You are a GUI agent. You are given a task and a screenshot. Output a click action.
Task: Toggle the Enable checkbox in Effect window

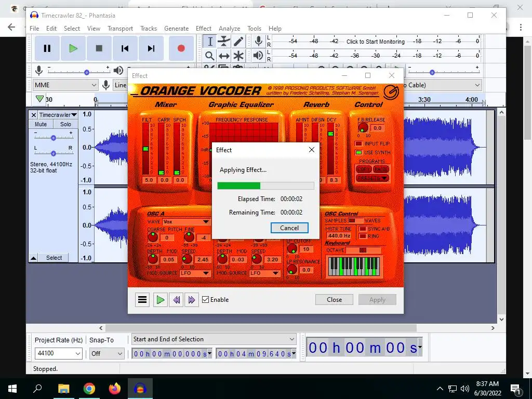coord(205,300)
